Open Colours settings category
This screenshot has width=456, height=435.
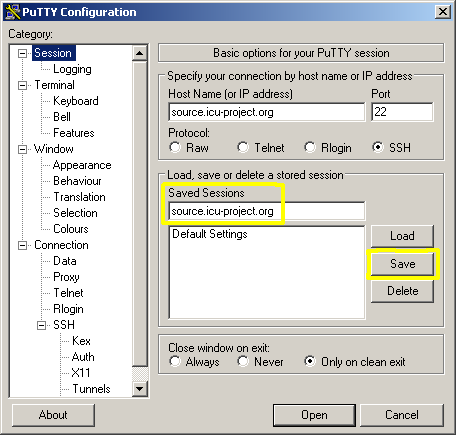coord(71,229)
